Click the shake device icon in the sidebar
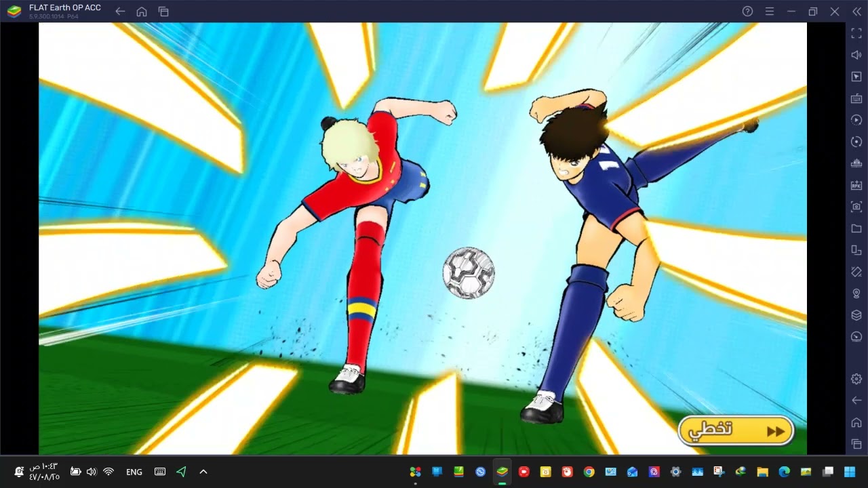 (x=856, y=271)
